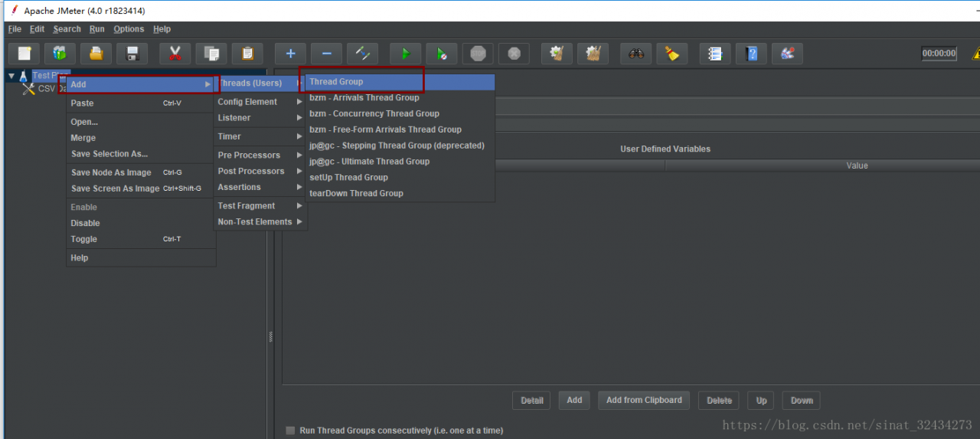
Task: Open the Options menu
Action: [129, 29]
